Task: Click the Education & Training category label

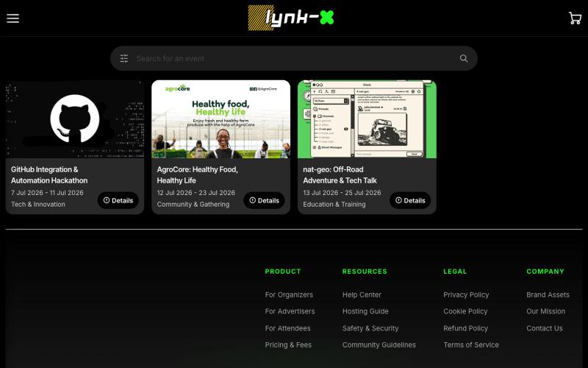Action: tap(334, 205)
